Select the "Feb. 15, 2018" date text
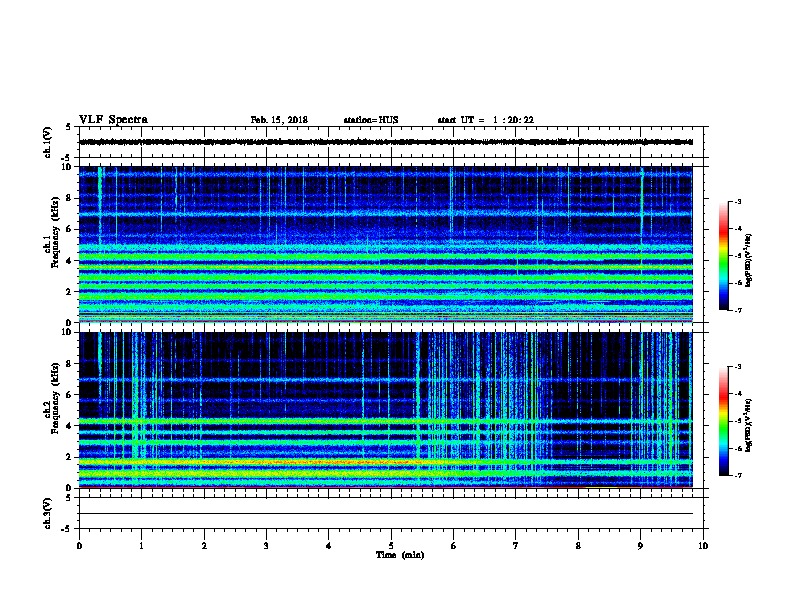 [279, 120]
